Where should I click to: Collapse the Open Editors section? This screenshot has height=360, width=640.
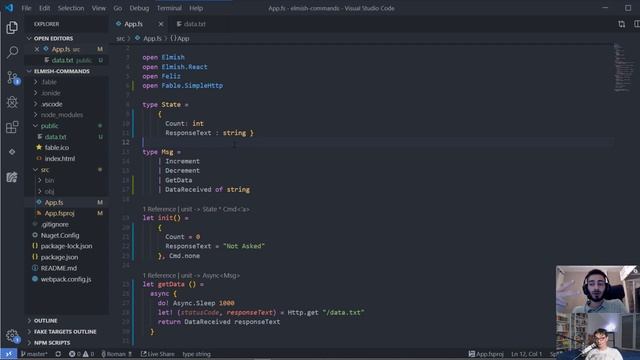(53, 38)
